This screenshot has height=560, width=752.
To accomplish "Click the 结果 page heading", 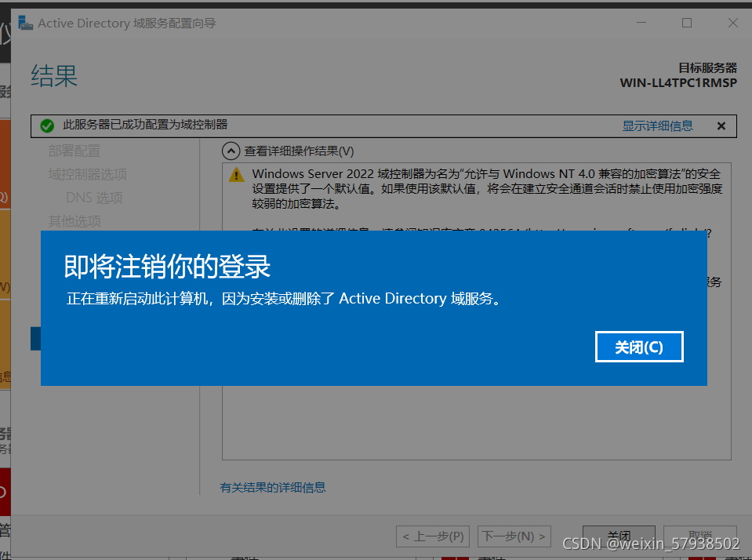I will (54, 76).
